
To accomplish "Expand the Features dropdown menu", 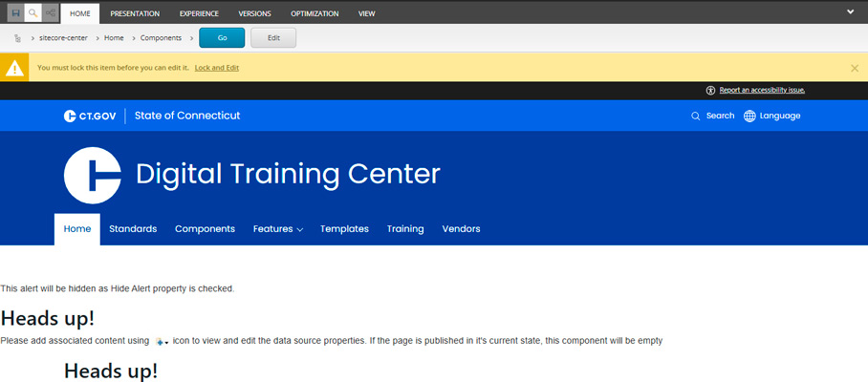I will 278,229.
